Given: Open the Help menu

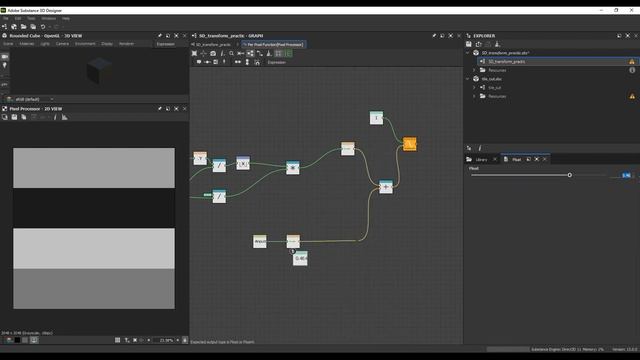Looking at the screenshot, I should click(x=66, y=18).
